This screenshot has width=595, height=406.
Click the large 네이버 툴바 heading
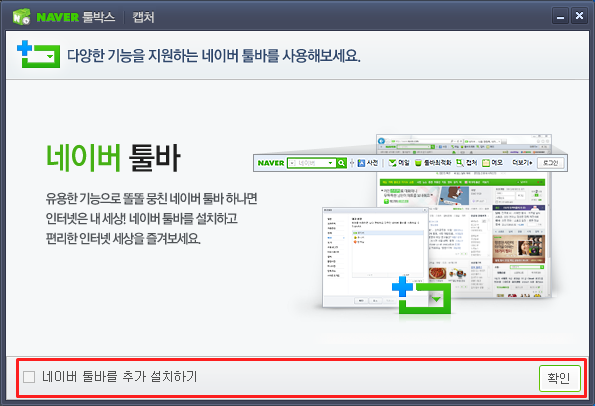click(x=113, y=158)
